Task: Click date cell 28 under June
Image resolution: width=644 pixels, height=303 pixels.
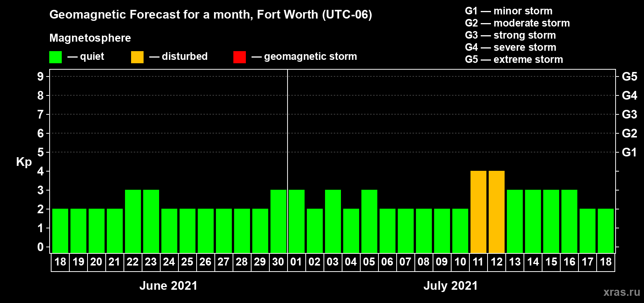Action: click(x=242, y=262)
